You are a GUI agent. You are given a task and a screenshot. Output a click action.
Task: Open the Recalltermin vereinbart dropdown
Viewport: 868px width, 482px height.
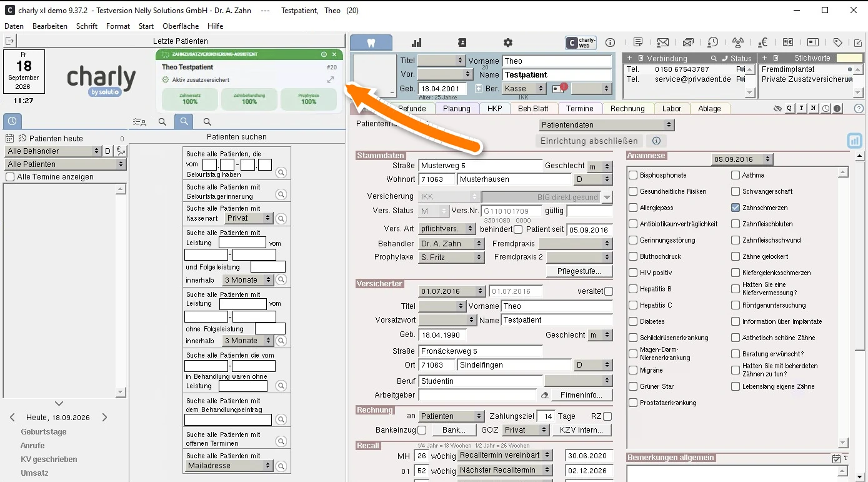point(505,455)
